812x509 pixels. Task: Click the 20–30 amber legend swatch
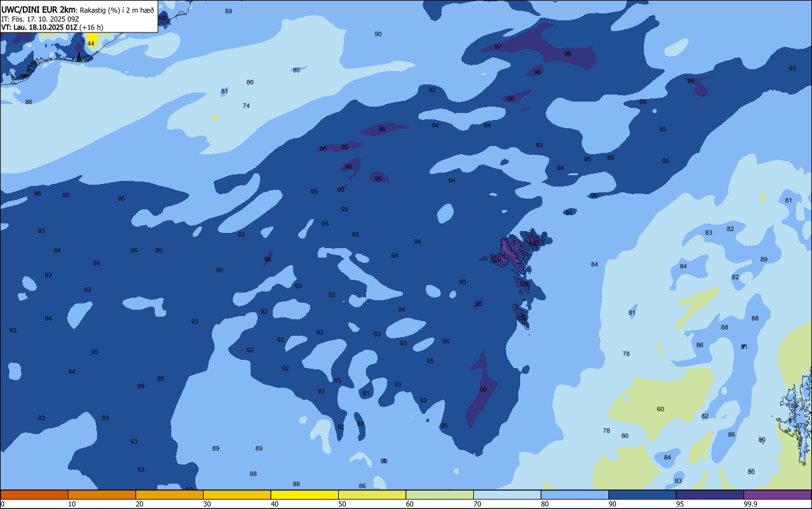tap(169, 494)
